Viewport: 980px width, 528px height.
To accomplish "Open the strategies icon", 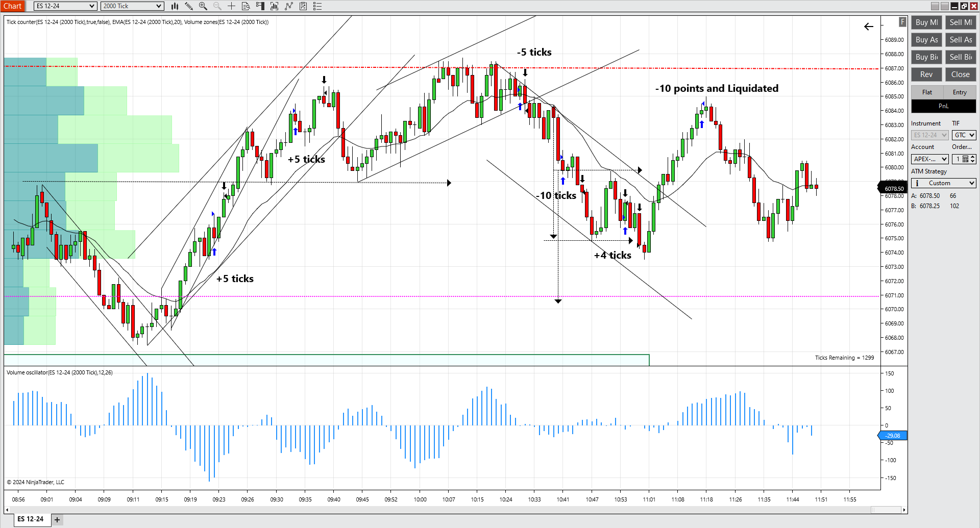I will tap(303, 6).
